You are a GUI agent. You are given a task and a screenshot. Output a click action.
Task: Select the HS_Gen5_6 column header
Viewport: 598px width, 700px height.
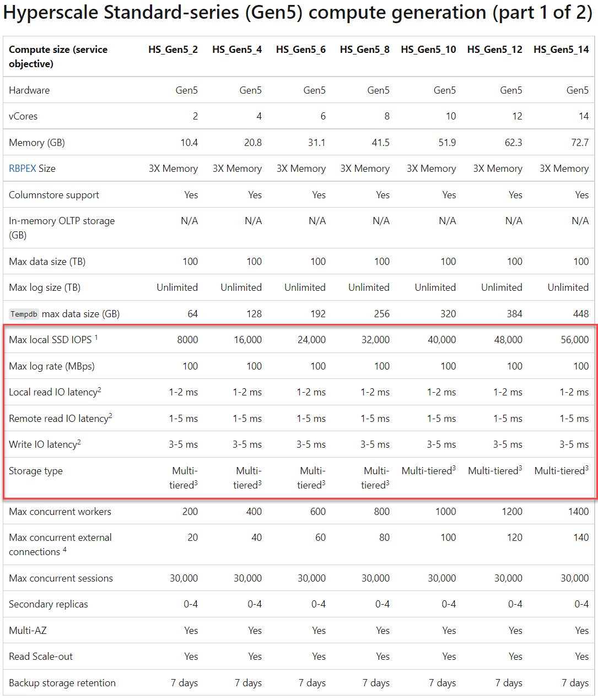(301, 50)
